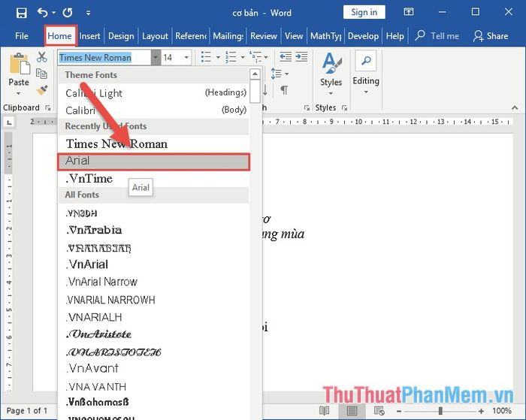The image size is (526, 420).
Task: Open the Clipboard dialog launcher
Action: [48, 107]
